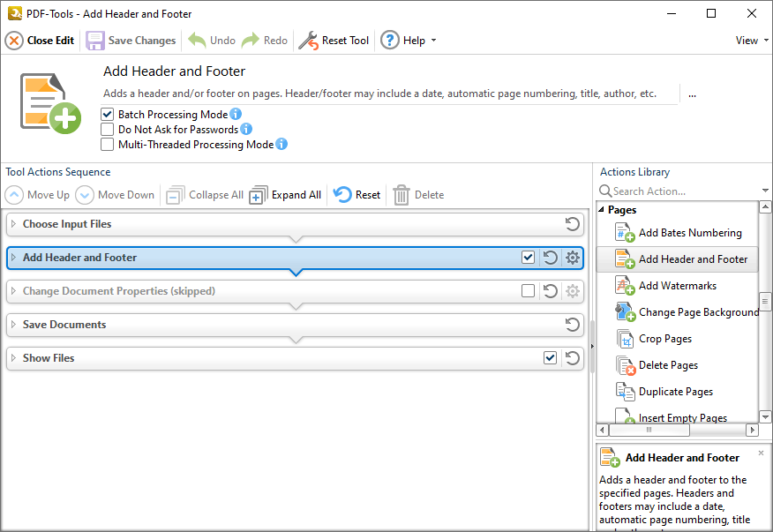Enable Multi-Threaded Processing Mode
Screen dimensions: 773x532
coord(107,145)
